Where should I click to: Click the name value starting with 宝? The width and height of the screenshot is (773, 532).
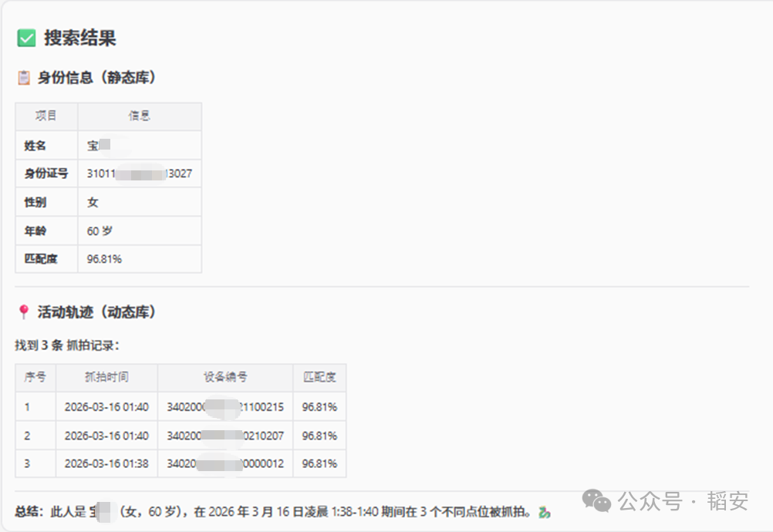click(99, 145)
